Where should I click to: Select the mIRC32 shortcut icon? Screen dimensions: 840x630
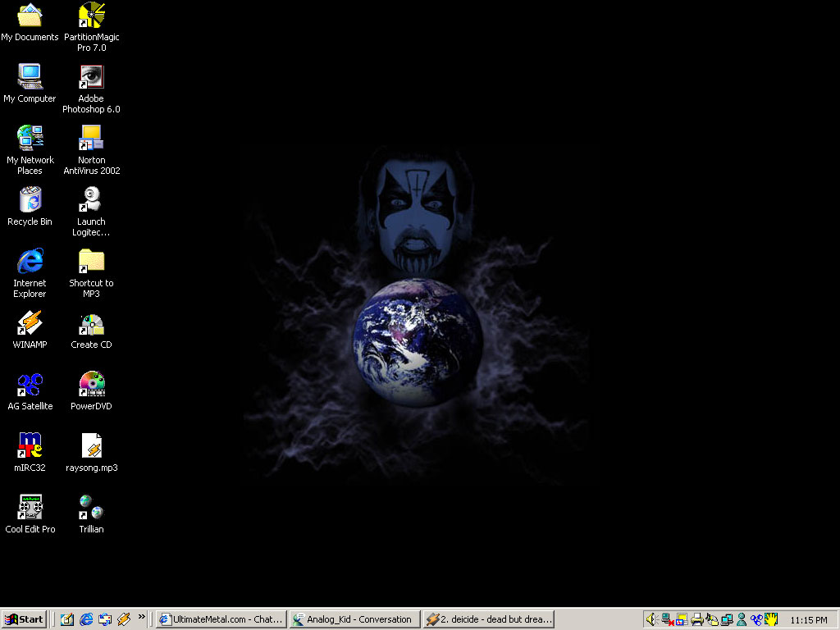point(30,453)
